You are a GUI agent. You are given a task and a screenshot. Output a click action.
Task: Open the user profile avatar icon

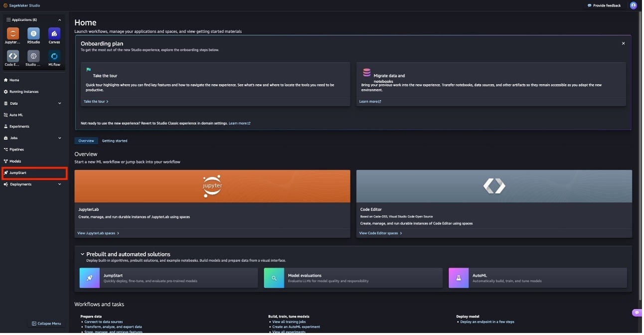pyautogui.click(x=634, y=5)
